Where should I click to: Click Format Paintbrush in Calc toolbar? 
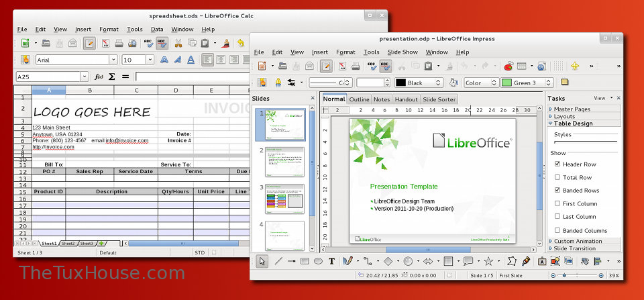pos(225,43)
